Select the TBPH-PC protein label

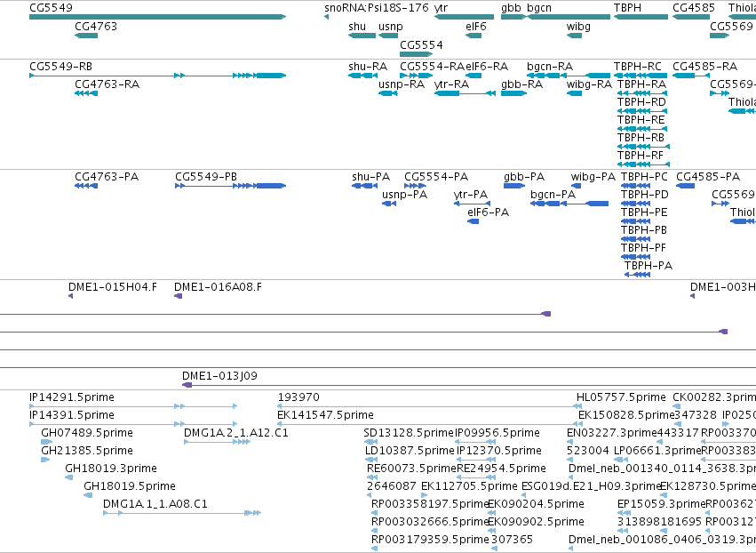pos(645,177)
